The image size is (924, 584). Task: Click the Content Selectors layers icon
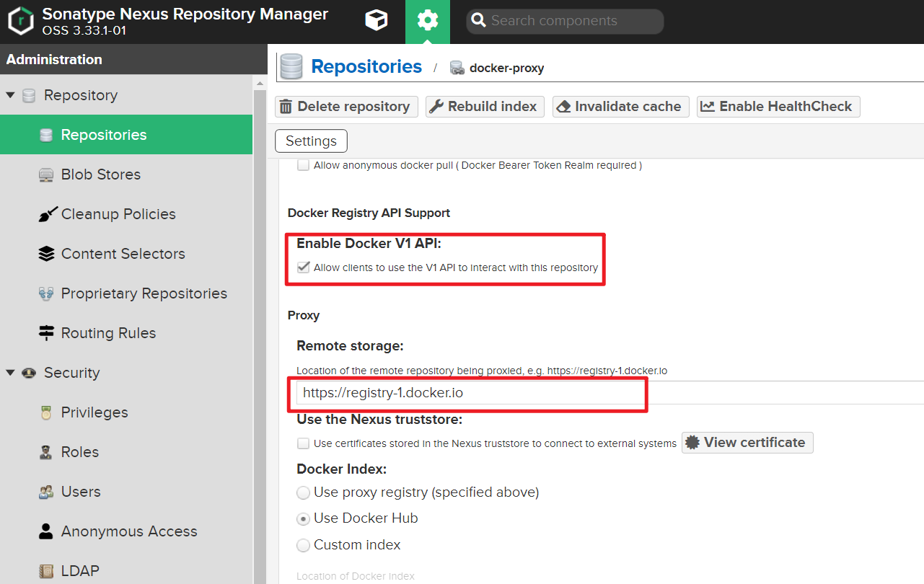[46, 254]
